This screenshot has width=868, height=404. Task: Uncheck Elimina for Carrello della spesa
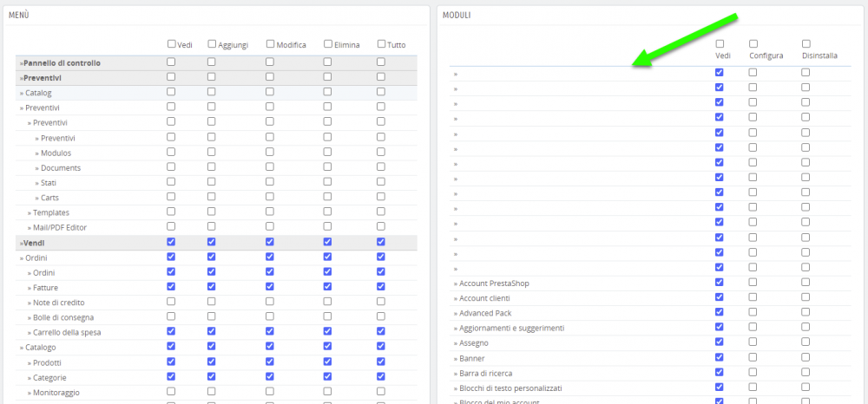point(328,331)
